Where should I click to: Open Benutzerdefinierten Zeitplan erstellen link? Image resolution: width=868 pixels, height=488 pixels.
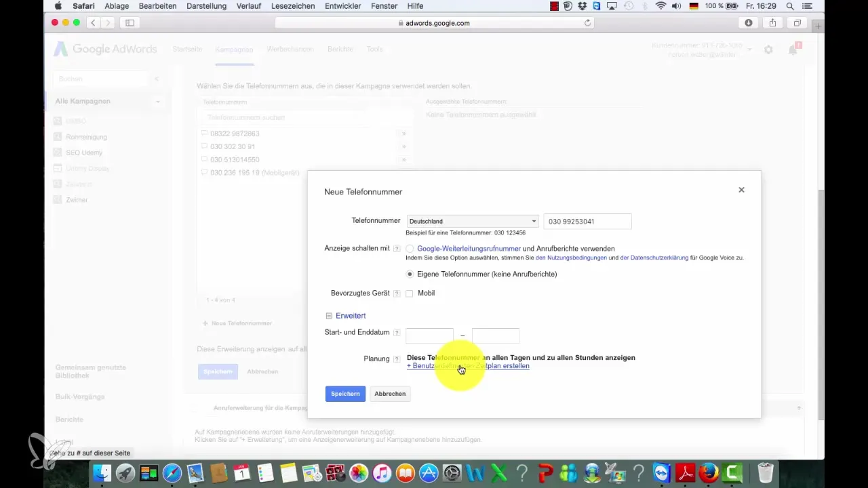pos(468,366)
